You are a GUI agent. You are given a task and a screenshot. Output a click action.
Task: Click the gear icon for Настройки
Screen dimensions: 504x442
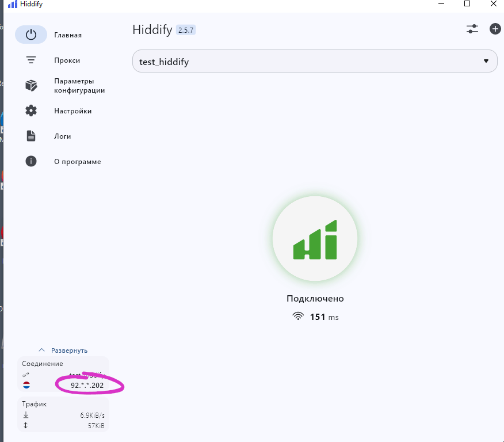pyautogui.click(x=31, y=111)
